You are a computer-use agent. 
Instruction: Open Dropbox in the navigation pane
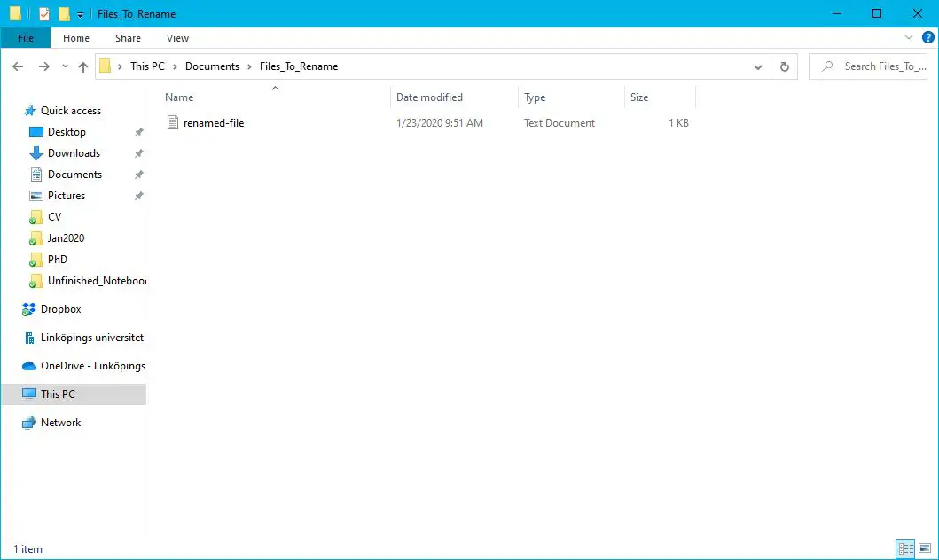(60, 308)
